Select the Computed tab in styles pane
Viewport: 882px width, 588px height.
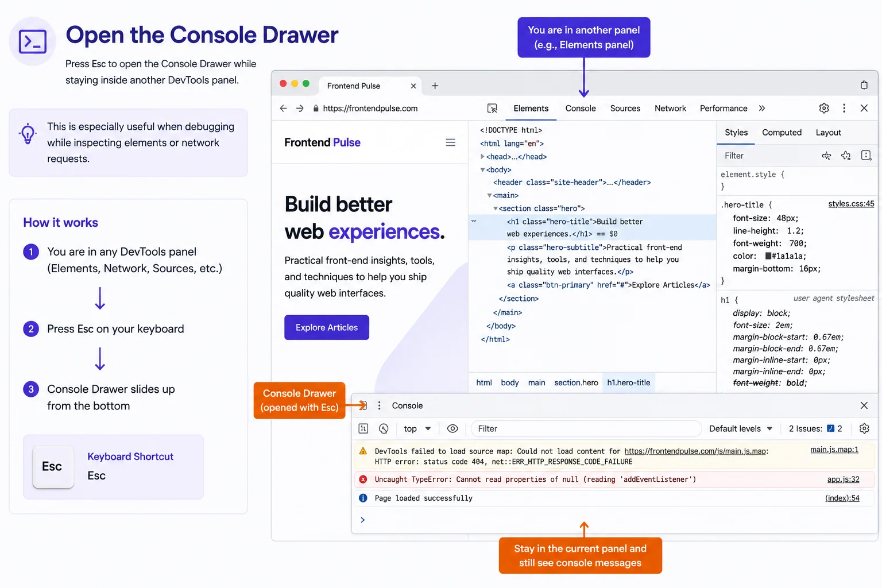(x=782, y=132)
